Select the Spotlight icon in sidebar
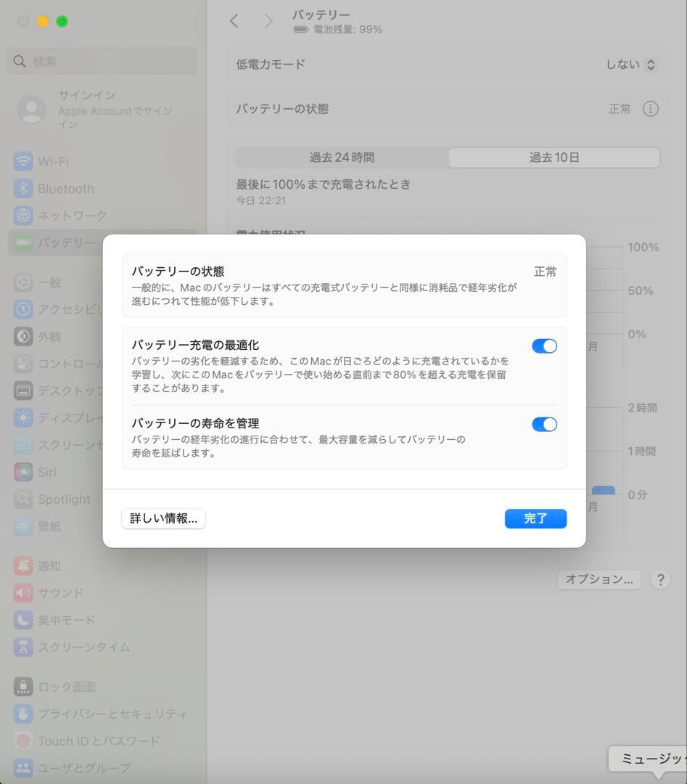Viewport: 687px width, 784px height. coord(22,499)
